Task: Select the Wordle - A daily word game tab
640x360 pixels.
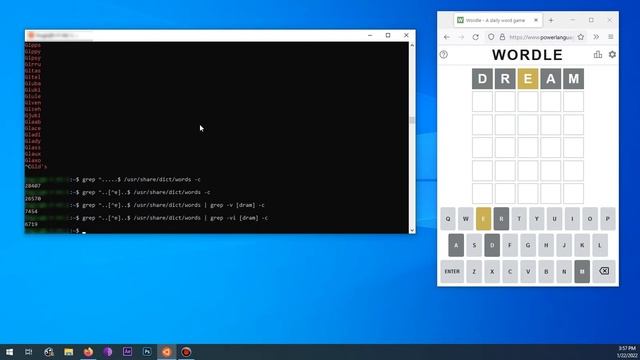Action: [498, 20]
